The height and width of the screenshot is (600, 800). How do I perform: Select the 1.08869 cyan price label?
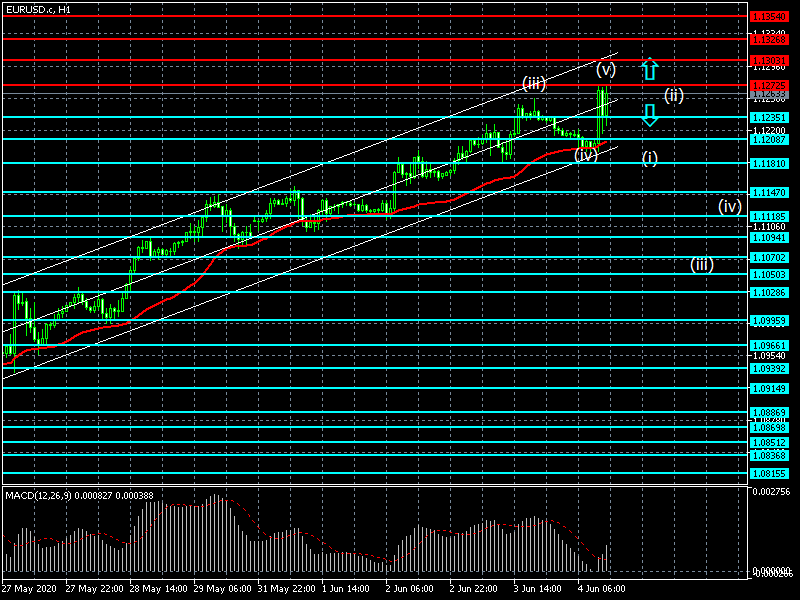tap(769, 412)
